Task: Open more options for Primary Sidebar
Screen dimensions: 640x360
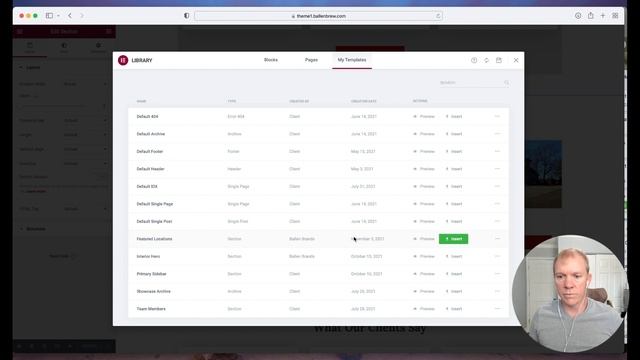Action: pyautogui.click(x=497, y=274)
